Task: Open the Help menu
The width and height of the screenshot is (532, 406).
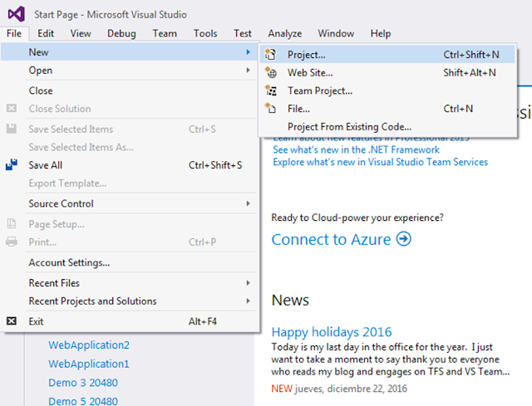Action: 381,33
